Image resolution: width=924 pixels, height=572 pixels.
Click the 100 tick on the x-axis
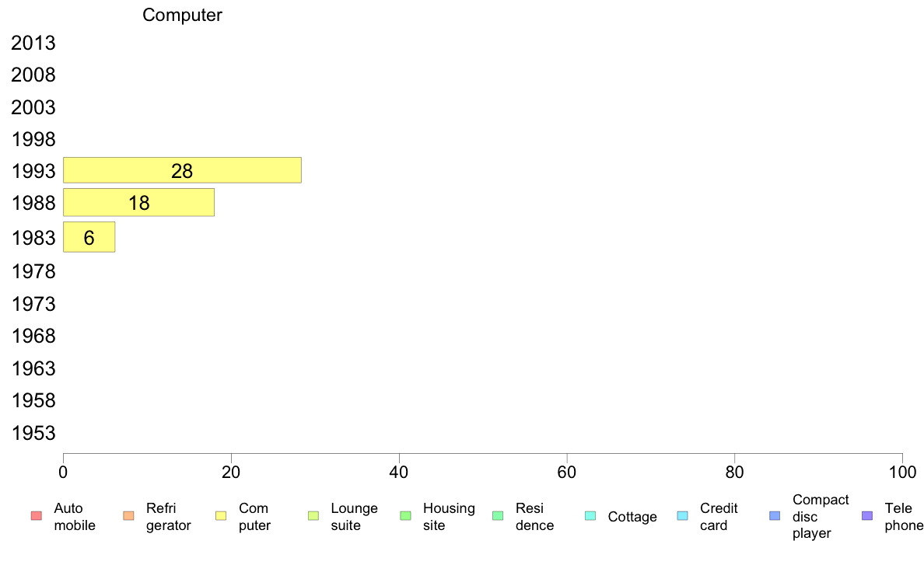pyautogui.click(x=902, y=473)
